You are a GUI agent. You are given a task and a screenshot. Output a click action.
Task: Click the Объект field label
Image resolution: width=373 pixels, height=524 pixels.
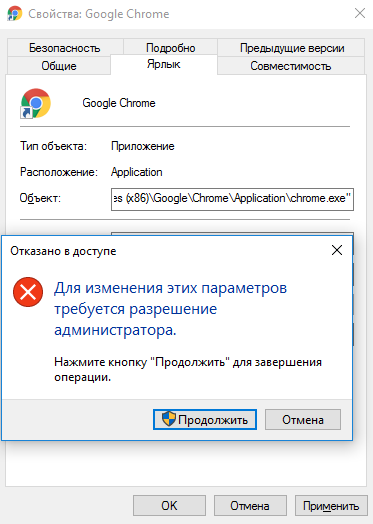click(40, 199)
